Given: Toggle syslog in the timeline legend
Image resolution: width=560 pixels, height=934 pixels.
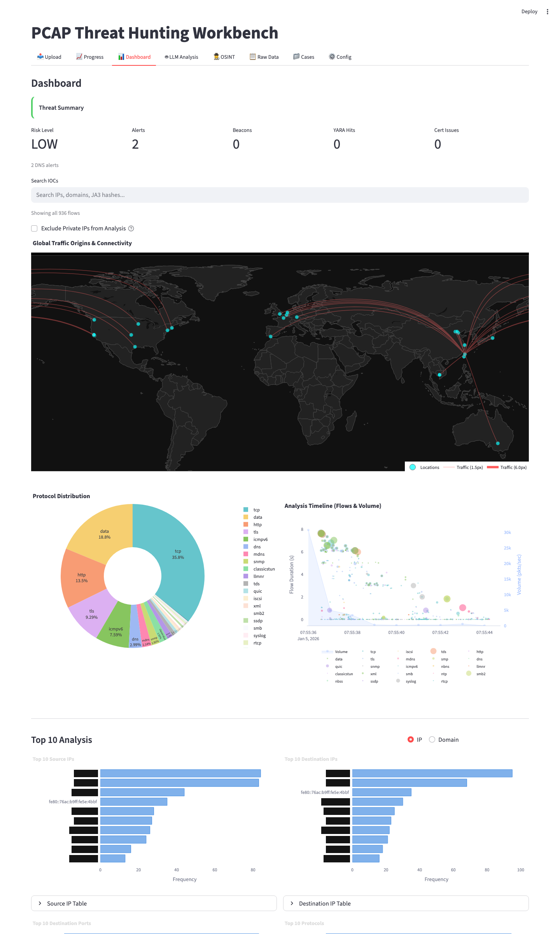Looking at the screenshot, I should click(406, 681).
